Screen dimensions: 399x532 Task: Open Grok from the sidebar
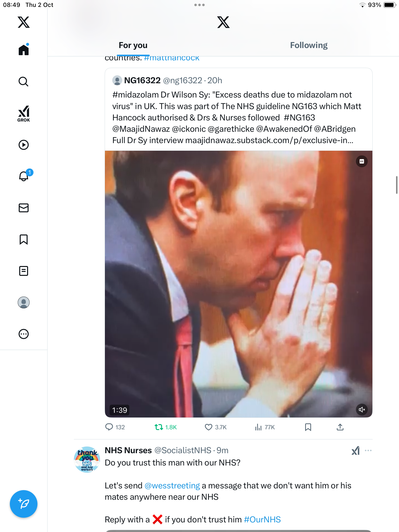[24, 114]
